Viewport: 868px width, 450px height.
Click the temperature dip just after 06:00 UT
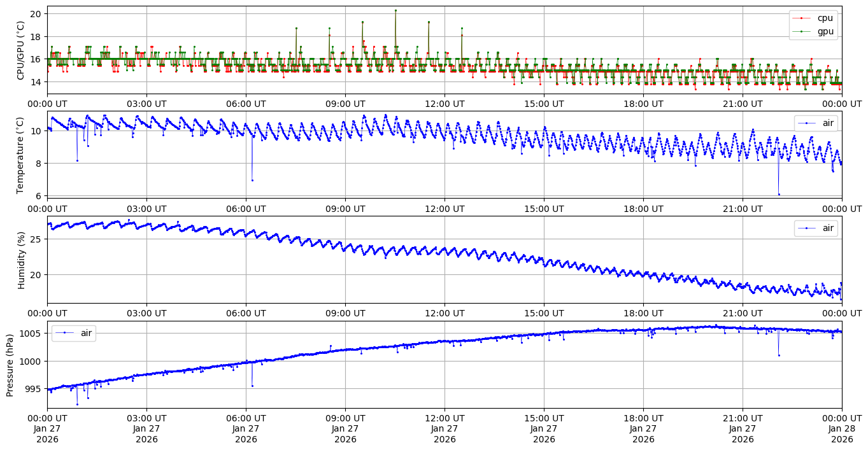(x=252, y=180)
